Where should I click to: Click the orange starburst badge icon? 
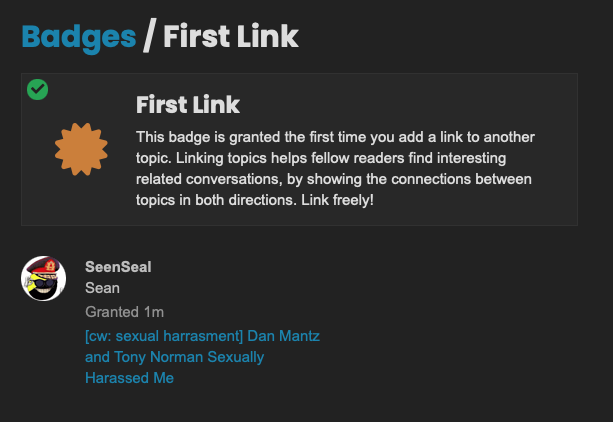[81, 150]
